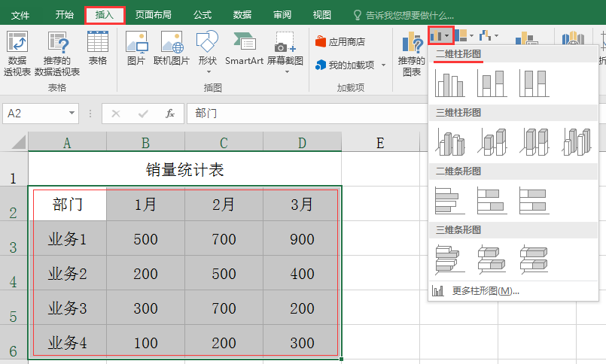Select the title cell 销量统计表
Viewport: 606px width, 364px height.
[184, 169]
